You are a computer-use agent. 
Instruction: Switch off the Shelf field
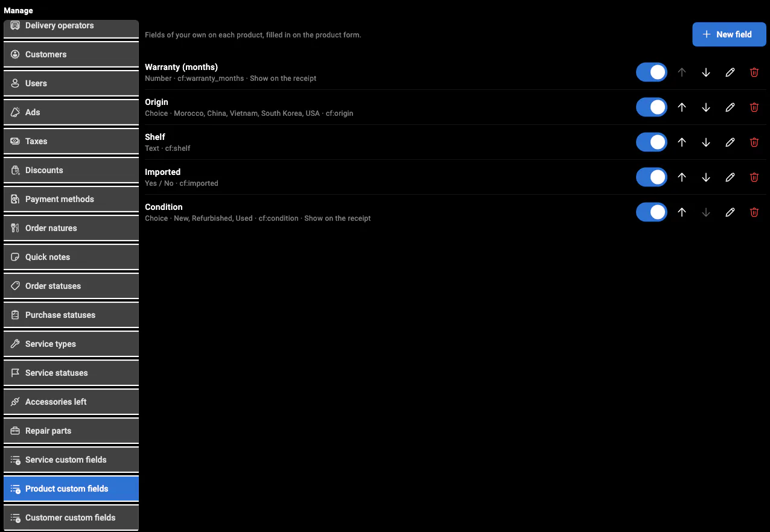click(x=652, y=142)
